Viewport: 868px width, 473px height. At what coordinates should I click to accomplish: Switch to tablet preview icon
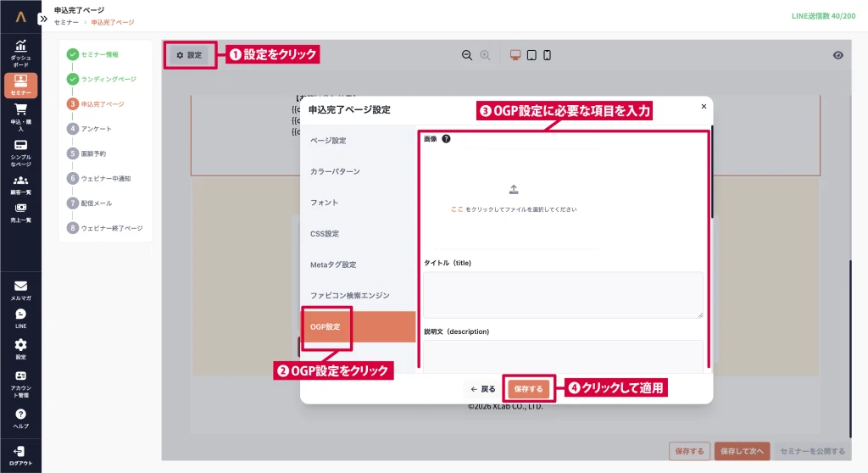coord(531,55)
